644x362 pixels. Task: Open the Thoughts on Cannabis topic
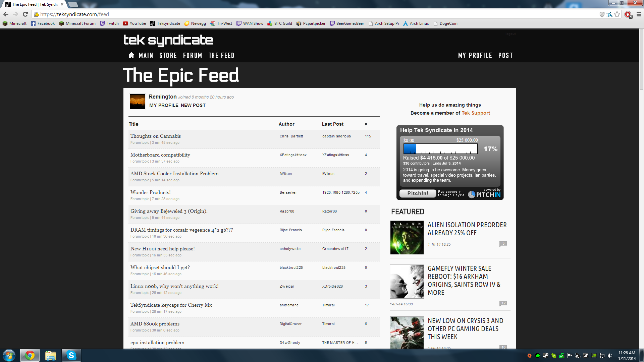[x=156, y=136]
